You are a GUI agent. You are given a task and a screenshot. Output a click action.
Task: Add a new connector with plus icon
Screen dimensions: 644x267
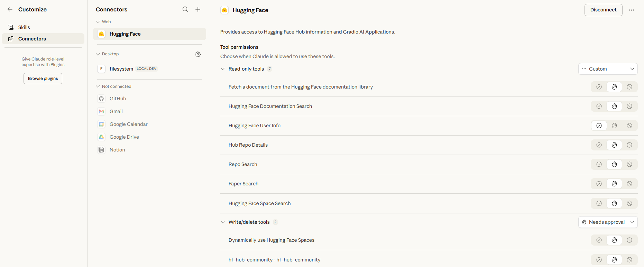pos(198,9)
